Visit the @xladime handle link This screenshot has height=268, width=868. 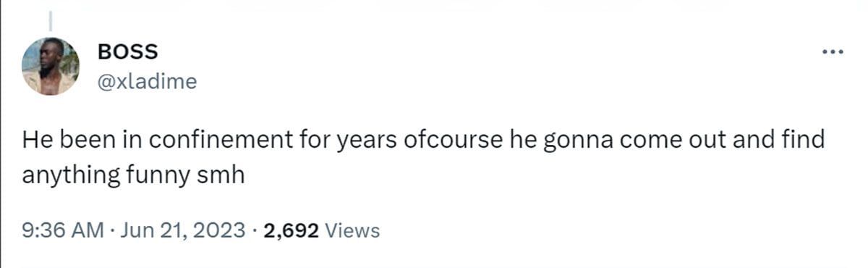click(146, 82)
